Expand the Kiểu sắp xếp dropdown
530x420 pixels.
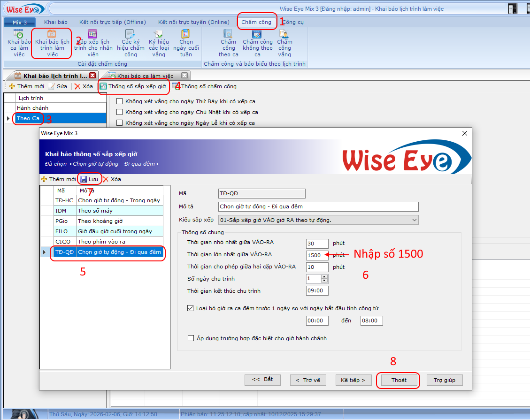click(x=414, y=220)
